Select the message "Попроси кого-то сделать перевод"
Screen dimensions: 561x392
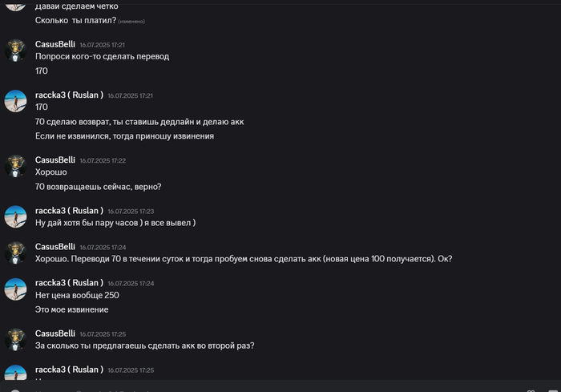[102, 57]
